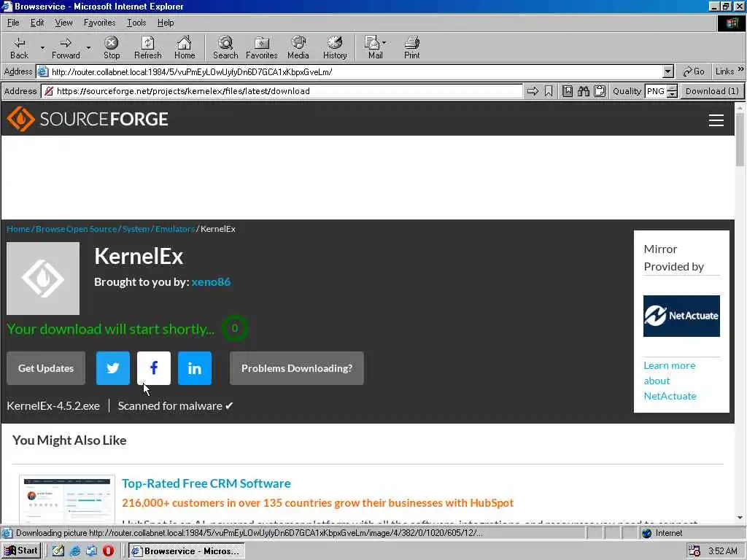Click the SourceForge logo
This screenshot has width=747, height=560.
(88, 119)
